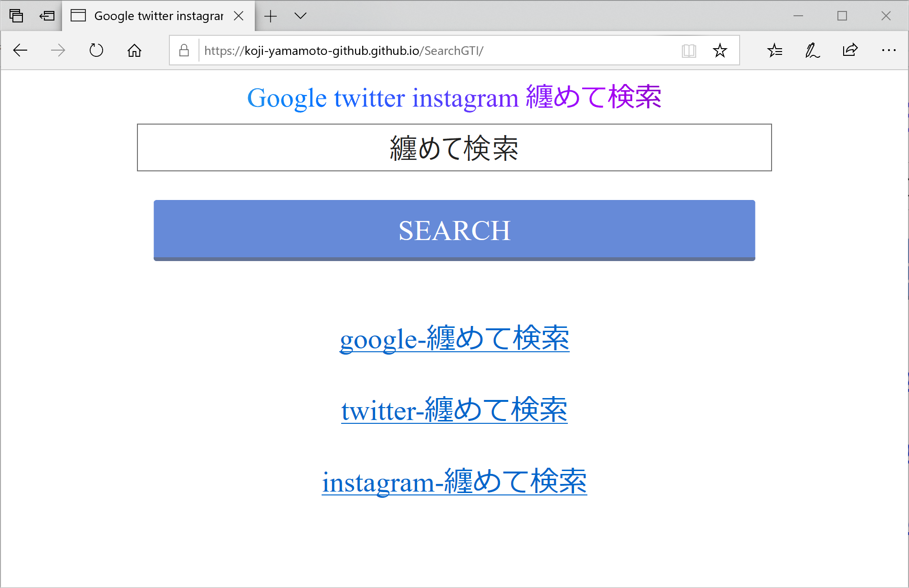The width and height of the screenshot is (909, 588).
Task: Click the SEARCH button
Action: click(x=454, y=231)
